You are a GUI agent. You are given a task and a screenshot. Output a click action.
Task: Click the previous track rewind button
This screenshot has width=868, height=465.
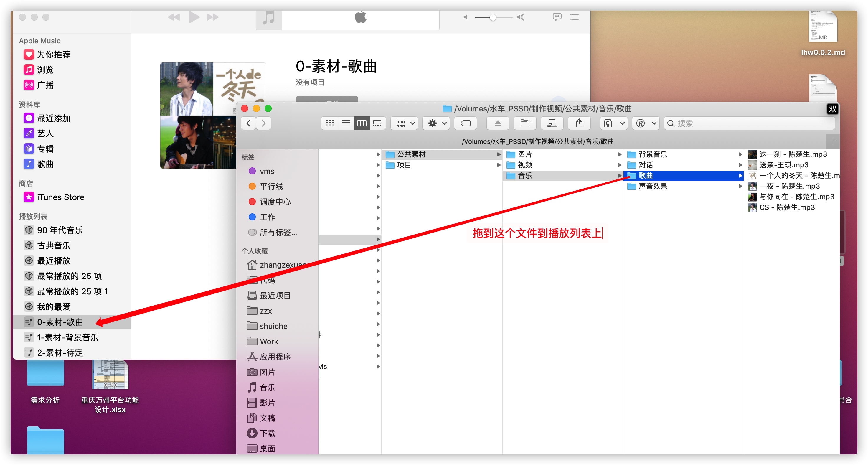174,17
